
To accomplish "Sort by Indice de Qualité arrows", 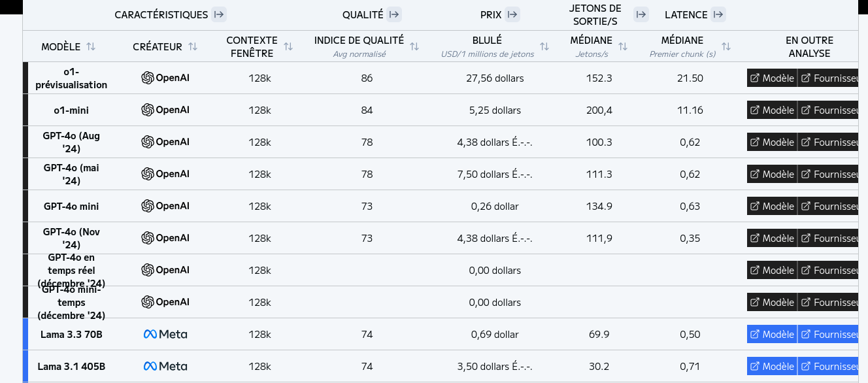I will (414, 46).
